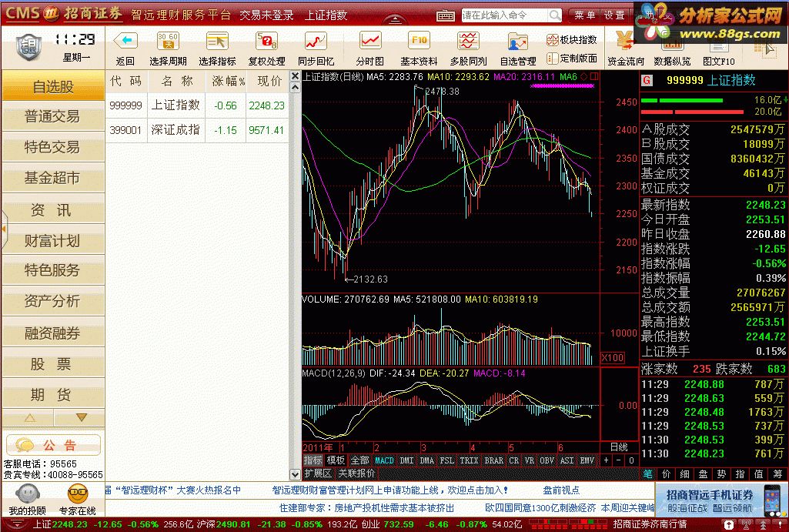
Task: Click the red G icon beside 999999
Action: click(647, 80)
